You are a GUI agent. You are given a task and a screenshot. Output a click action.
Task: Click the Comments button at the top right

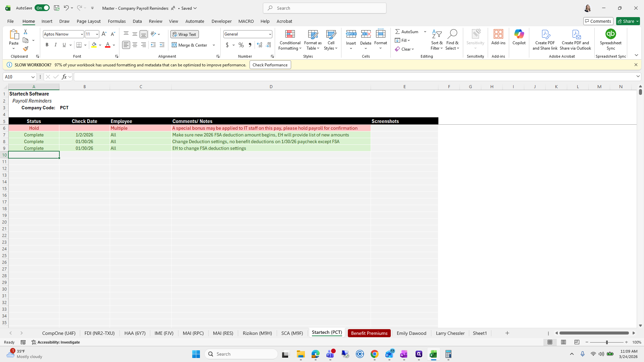598,21
